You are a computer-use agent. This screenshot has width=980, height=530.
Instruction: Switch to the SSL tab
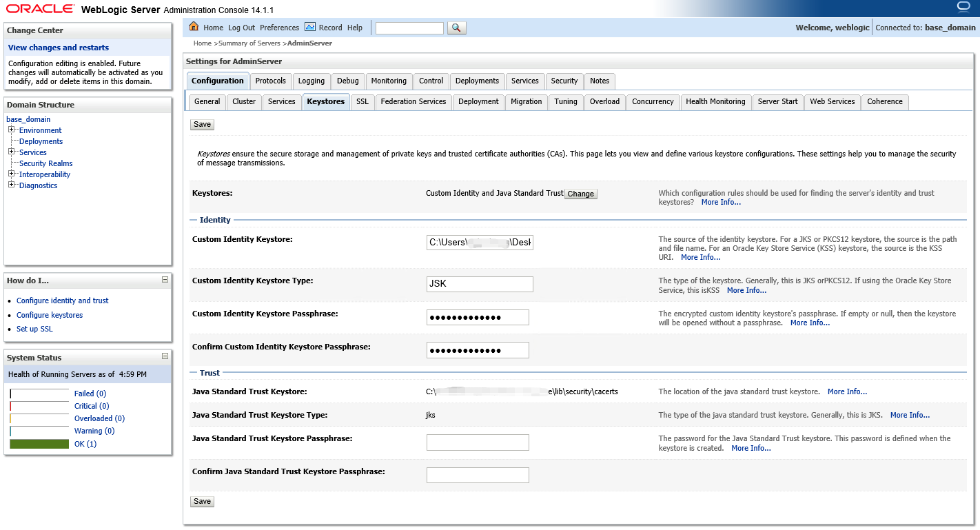[x=362, y=101]
